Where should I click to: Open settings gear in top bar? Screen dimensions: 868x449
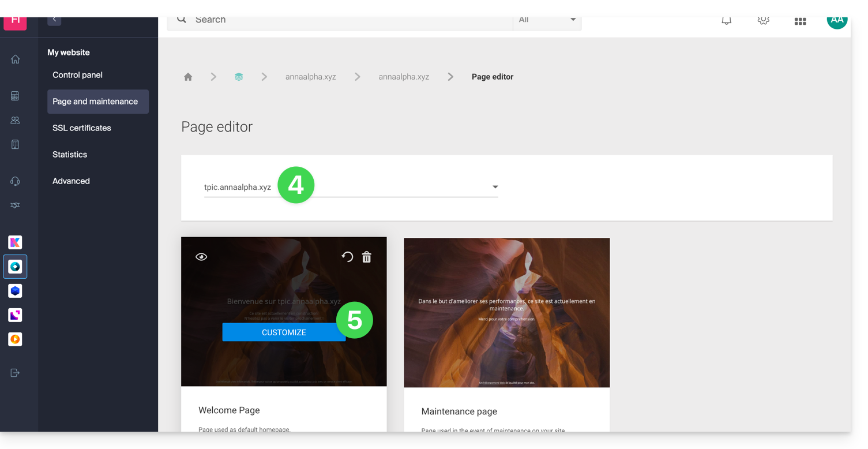(763, 21)
